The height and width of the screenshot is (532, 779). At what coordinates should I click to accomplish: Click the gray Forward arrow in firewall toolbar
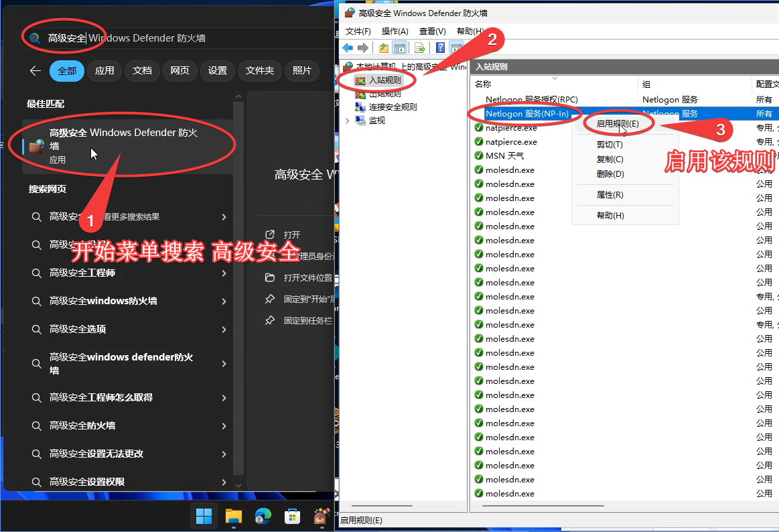click(363, 48)
